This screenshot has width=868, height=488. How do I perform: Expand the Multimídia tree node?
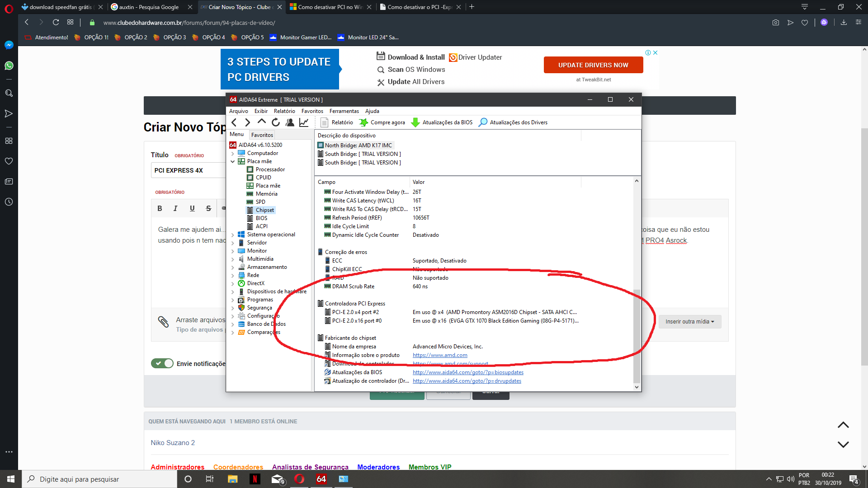point(233,259)
